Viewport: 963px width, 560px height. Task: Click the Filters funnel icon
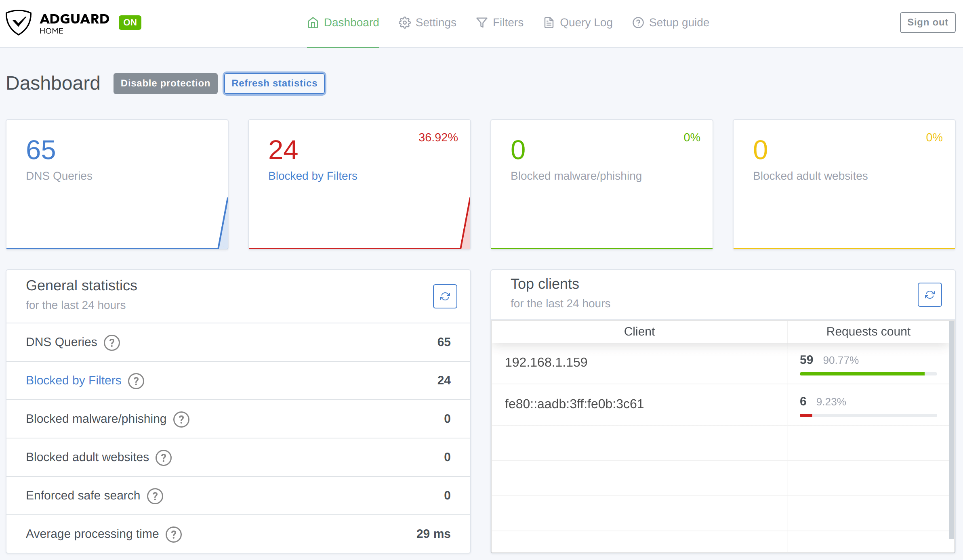point(481,23)
